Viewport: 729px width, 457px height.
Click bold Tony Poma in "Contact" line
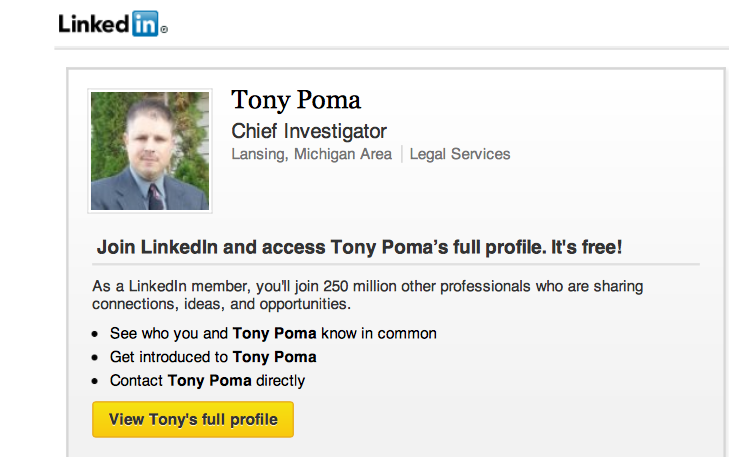pyautogui.click(x=209, y=380)
